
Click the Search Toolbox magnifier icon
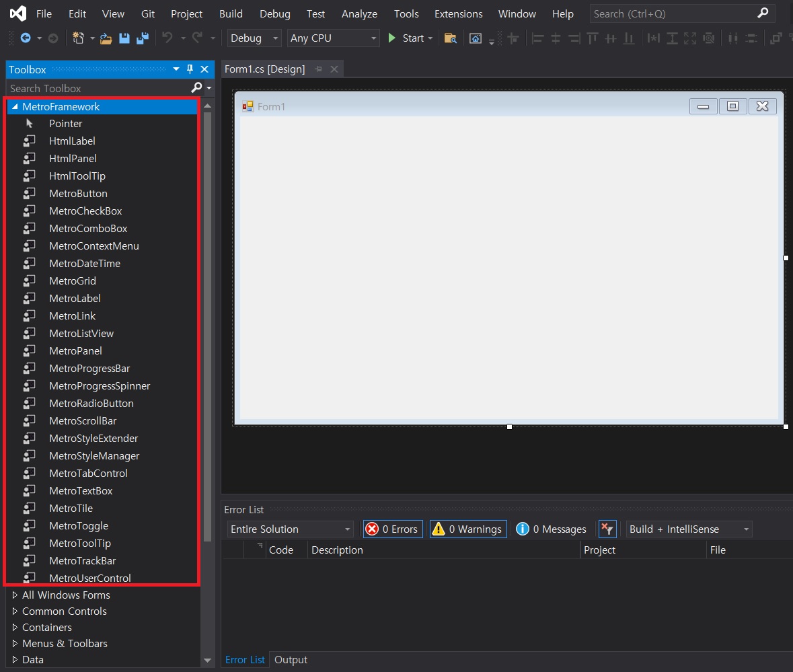[196, 88]
